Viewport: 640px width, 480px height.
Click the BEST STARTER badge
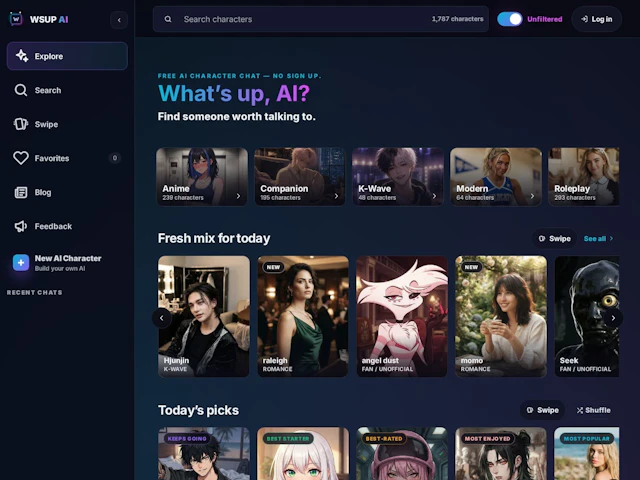288,438
